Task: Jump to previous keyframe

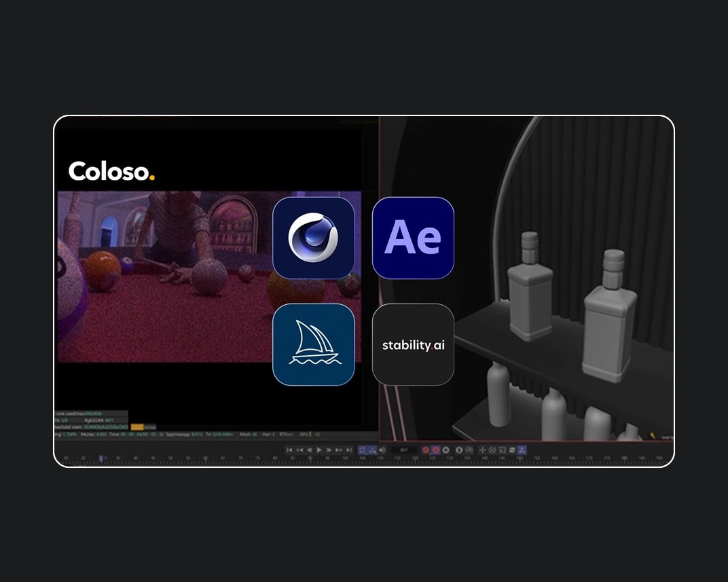Action: tap(300, 450)
